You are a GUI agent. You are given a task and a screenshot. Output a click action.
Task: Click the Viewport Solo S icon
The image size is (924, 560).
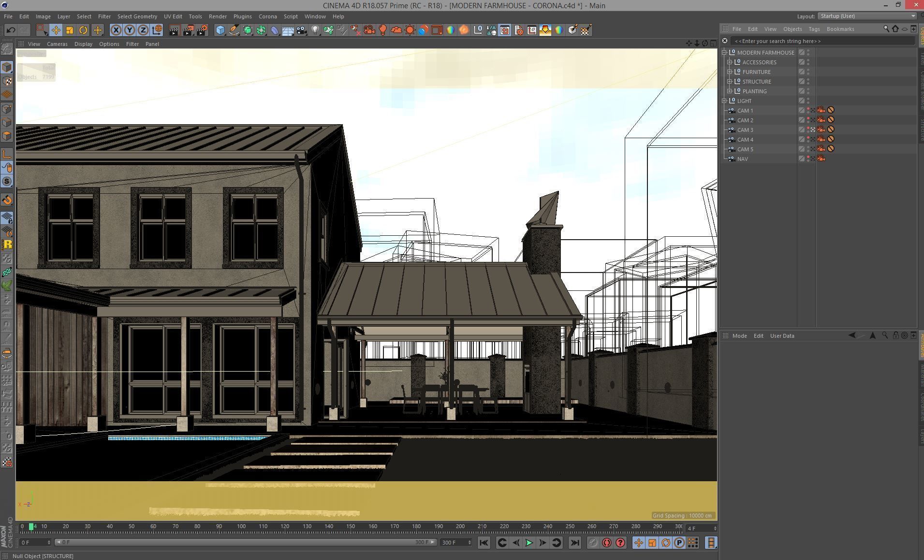point(7,181)
